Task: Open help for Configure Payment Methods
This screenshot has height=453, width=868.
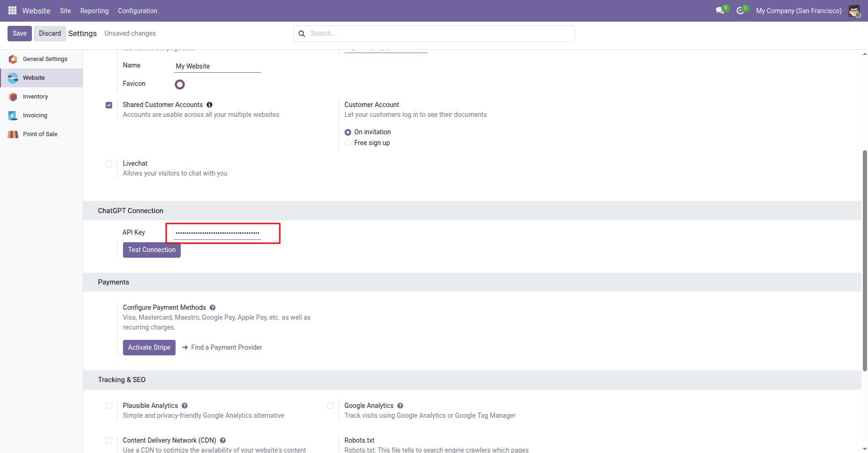Action: click(x=213, y=307)
